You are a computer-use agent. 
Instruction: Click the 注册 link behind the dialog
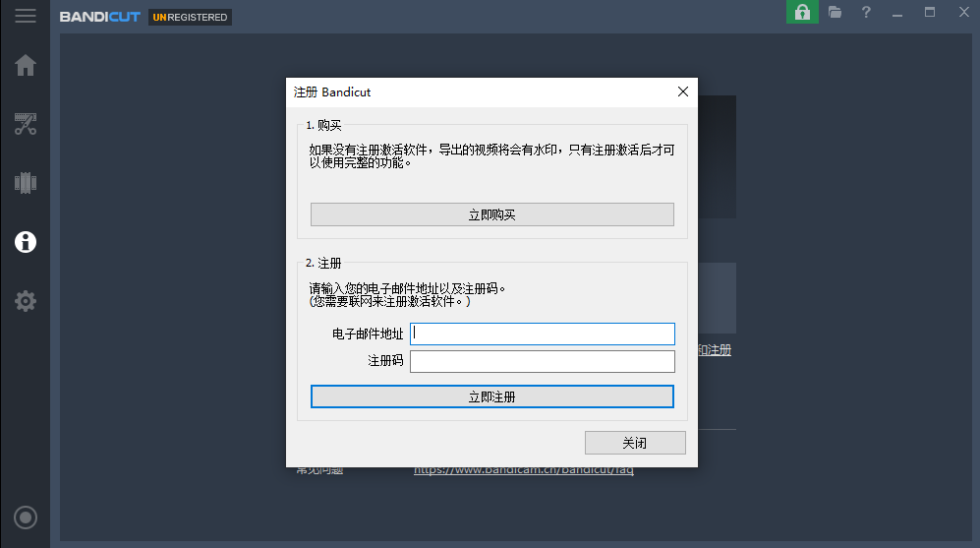pos(715,350)
